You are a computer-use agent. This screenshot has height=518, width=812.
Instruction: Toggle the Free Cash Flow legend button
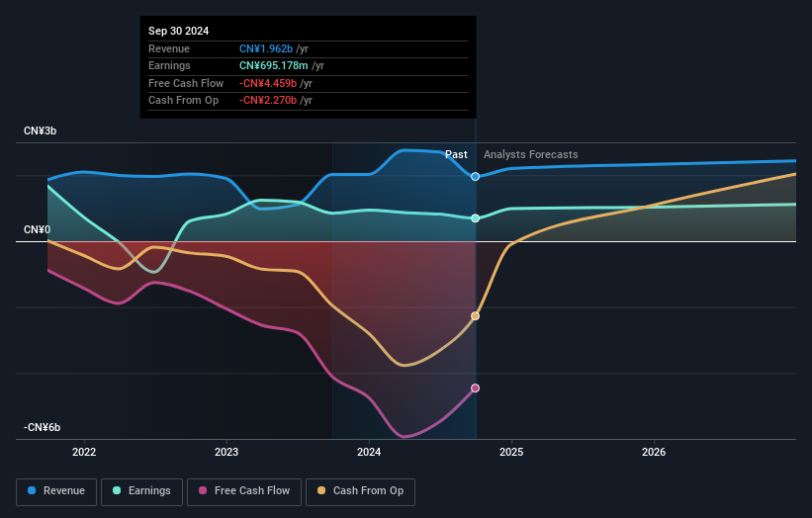[244, 491]
